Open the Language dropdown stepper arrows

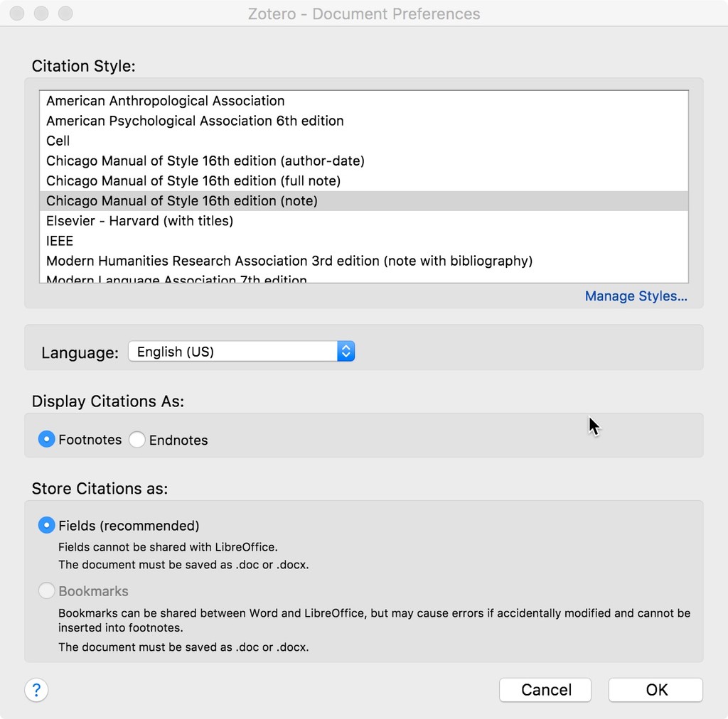(x=346, y=351)
